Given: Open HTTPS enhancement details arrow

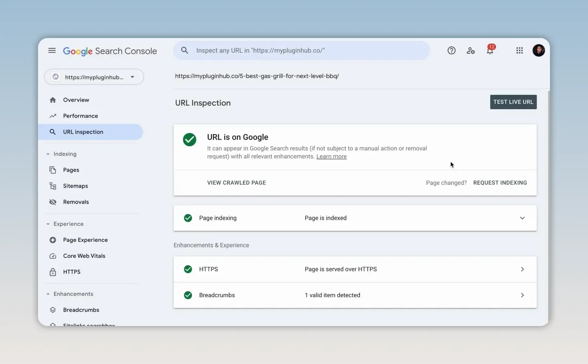Looking at the screenshot, I should tap(522, 269).
